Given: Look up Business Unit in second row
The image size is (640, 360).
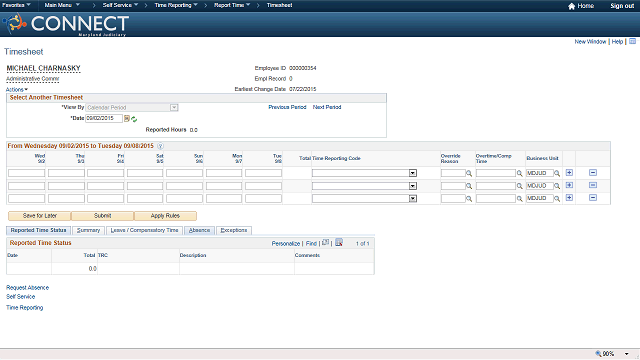Looking at the screenshot, I should [x=557, y=186].
